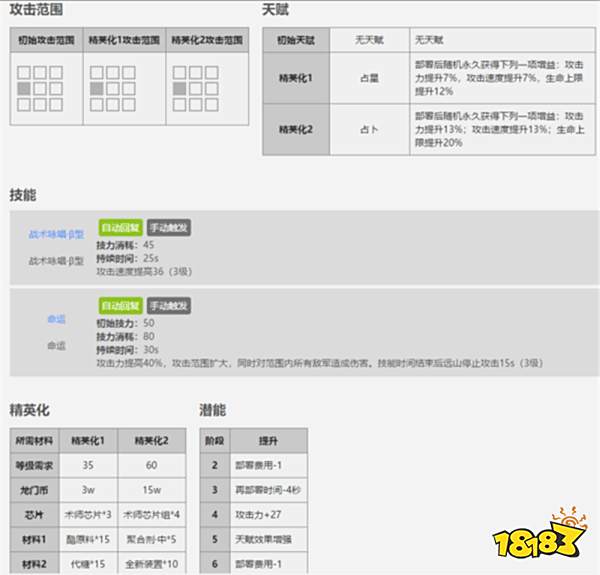
Task: Click the 占卜 talent name cell
Action: [x=368, y=129]
